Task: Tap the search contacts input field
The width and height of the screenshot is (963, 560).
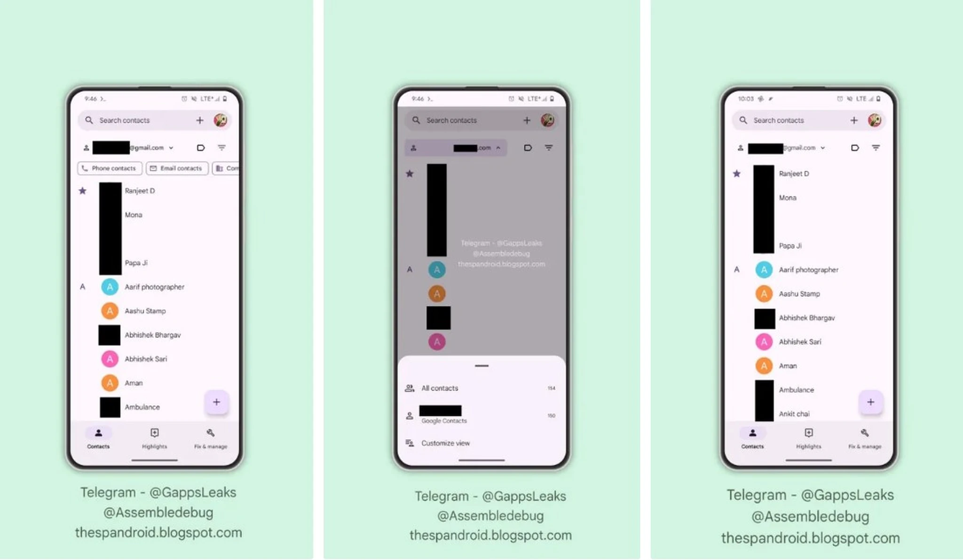Action: pyautogui.click(x=136, y=120)
